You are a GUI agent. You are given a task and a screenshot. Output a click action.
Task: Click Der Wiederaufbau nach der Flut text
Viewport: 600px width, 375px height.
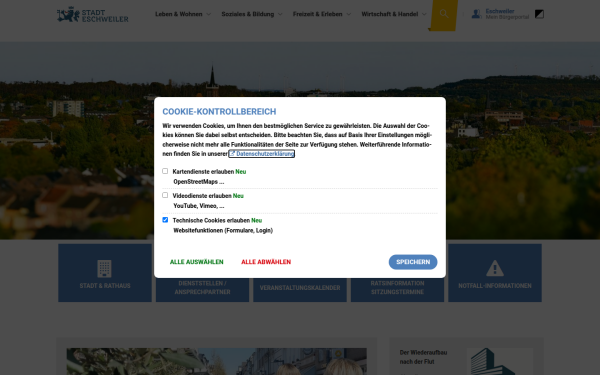[x=423, y=357]
